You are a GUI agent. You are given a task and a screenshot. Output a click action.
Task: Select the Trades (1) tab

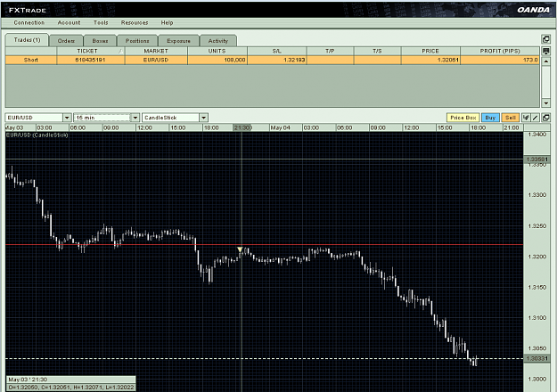point(27,40)
